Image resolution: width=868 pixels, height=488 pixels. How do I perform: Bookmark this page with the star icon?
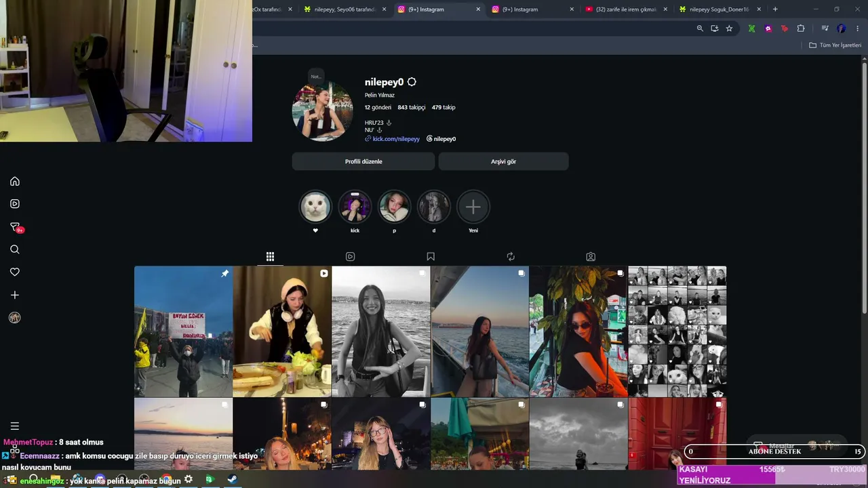729,28
